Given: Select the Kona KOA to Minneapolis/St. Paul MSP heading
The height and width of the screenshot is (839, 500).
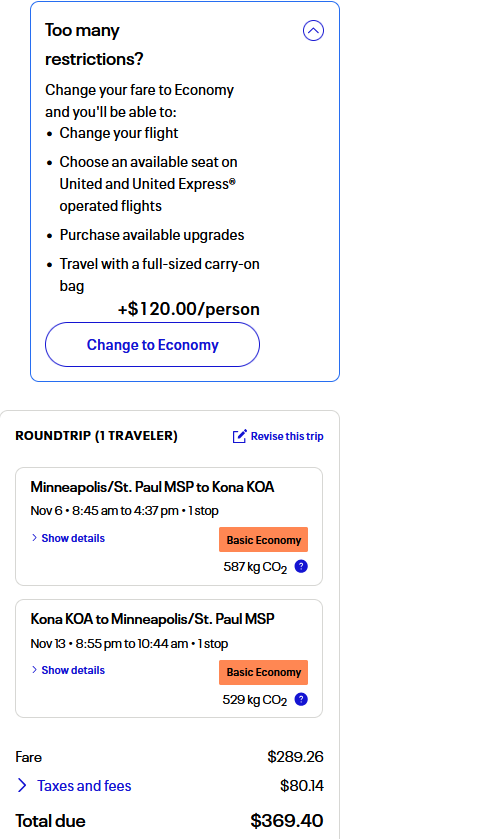Looking at the screenshot, I should click(x=152, y=619).
